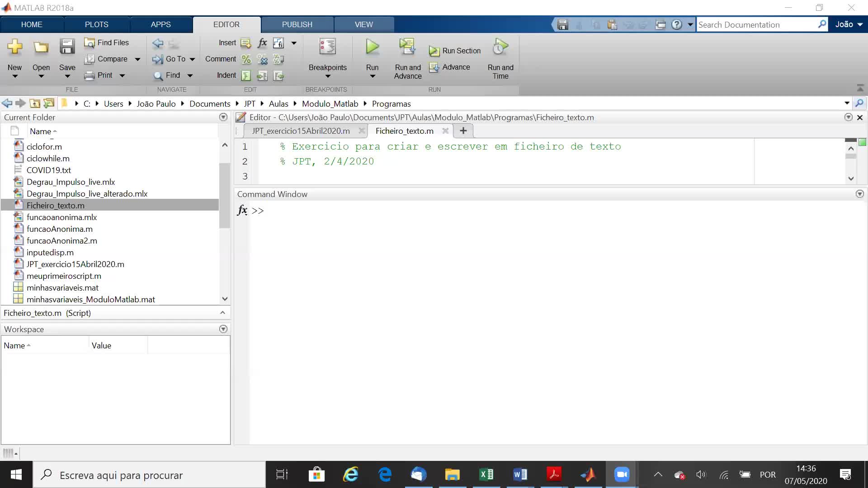Screen dimensions: 868x488
Task: Select COVID19.txt in Current Folder
Action: click(49, 170)
